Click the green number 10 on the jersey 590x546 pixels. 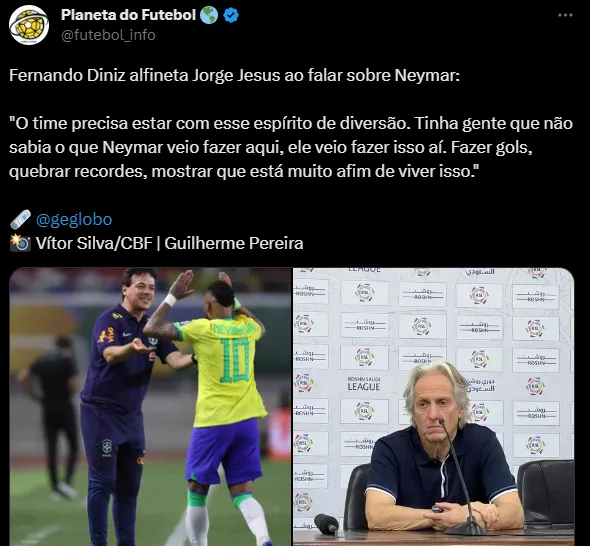pos(235,360)
